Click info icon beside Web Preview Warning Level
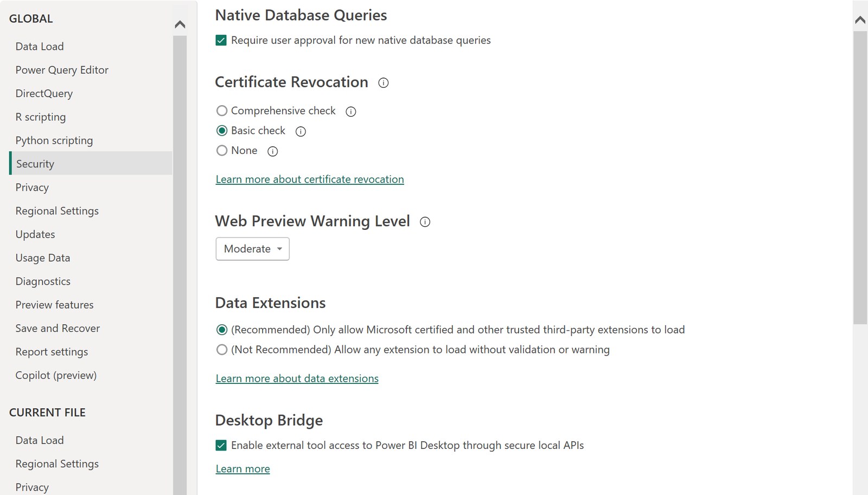868x495 pixels. (x=425, y=222)
